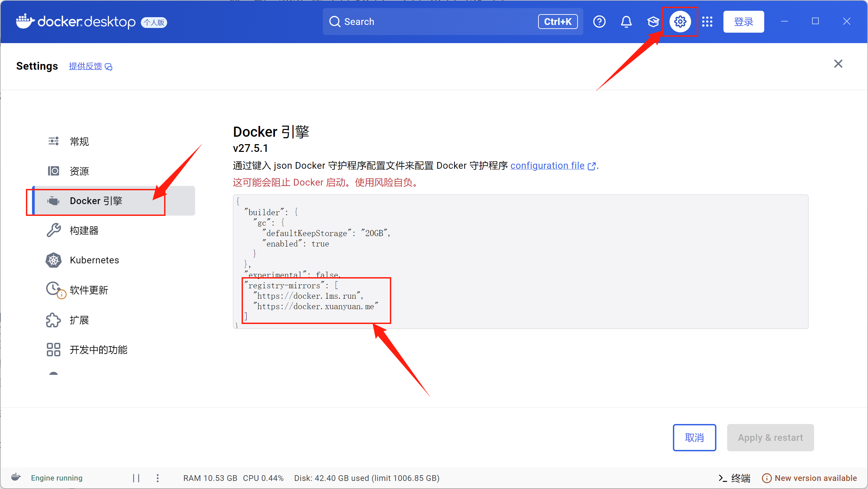Select the Kubernetes settings section
868x489 pixels.
point(114,260)
